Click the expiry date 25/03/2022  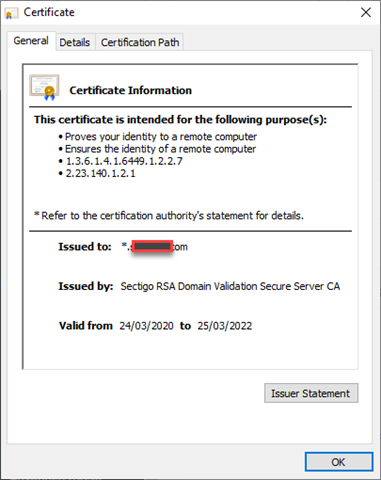225,326
